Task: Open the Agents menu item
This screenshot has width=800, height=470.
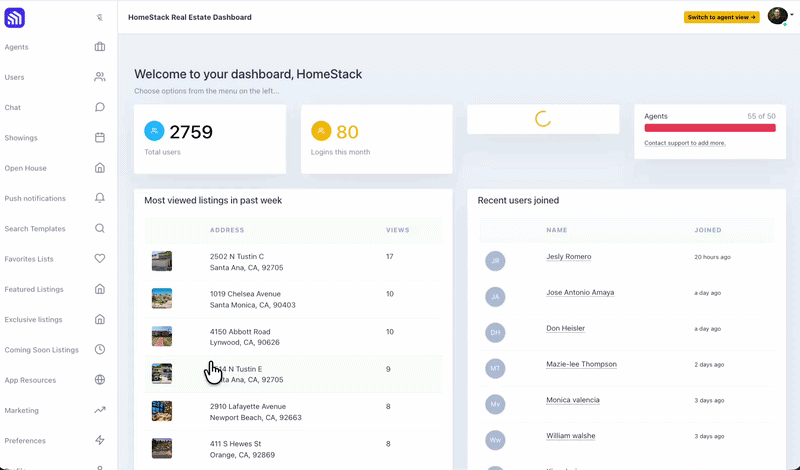Action: coord(16,47)
